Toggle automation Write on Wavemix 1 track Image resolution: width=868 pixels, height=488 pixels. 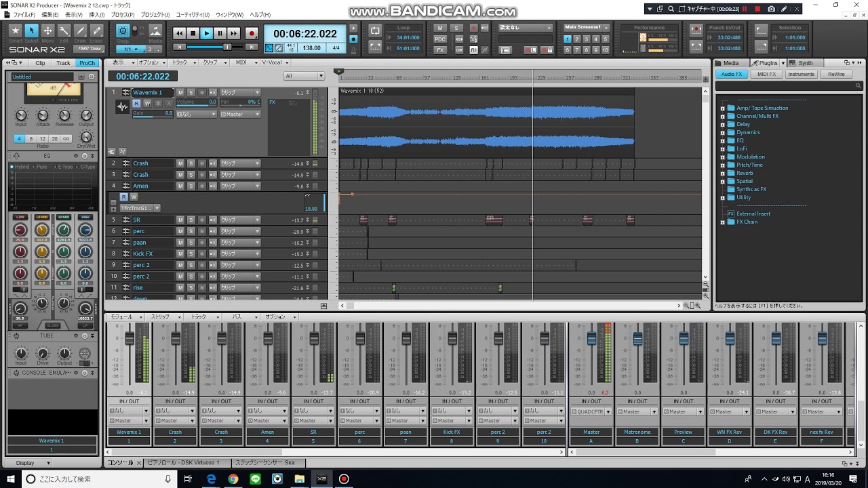pos(147,103)
